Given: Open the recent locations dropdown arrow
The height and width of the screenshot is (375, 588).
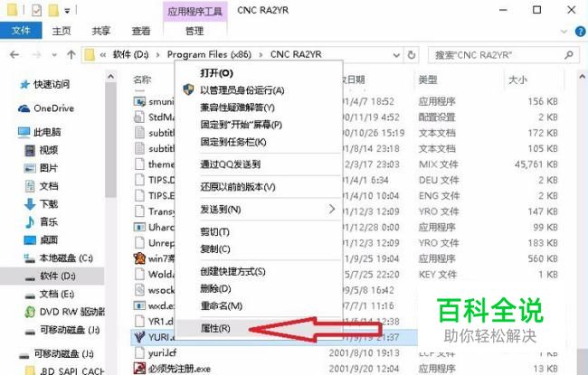Looking at the screenshot, I should (x=54, y=55).
